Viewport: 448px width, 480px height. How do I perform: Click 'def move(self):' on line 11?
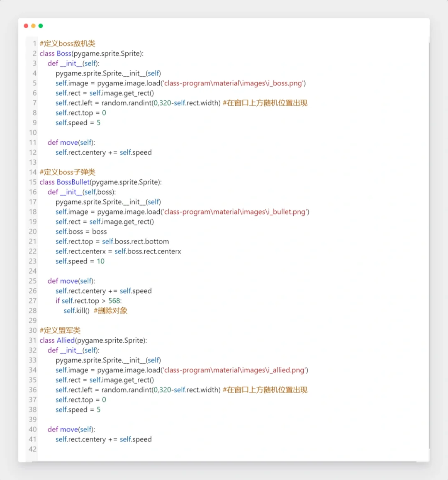pos(71,143)
